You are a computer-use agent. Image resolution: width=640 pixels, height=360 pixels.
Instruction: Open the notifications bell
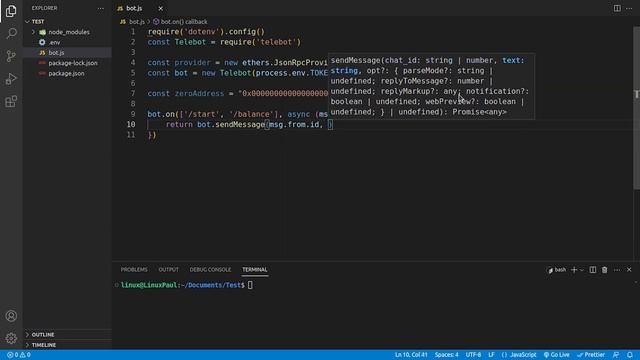[630, 355]
